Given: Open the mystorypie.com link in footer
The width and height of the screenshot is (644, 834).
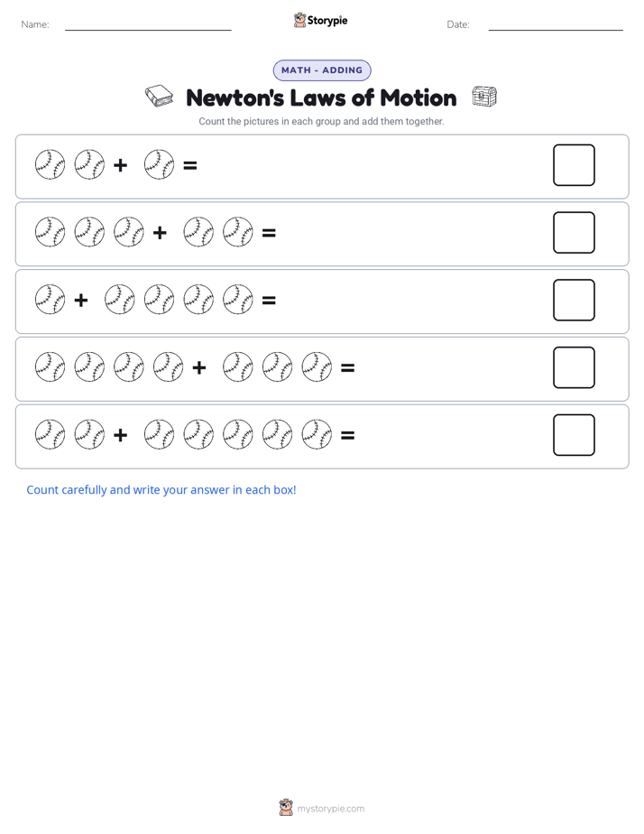Looking at the screenshot, I should (x=330, y=809).
